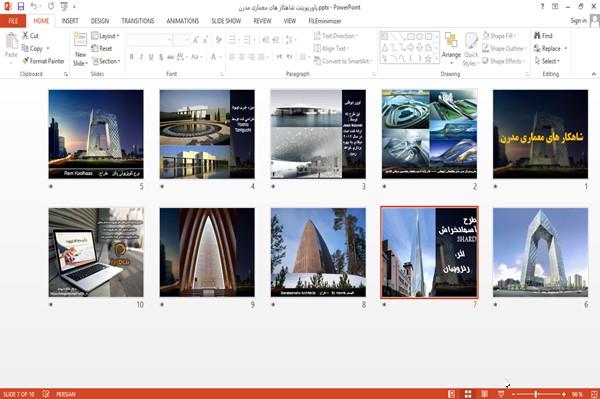Click the Cut scissors icon
Viewport: 600px width, 399px height.
pos(25,36)
